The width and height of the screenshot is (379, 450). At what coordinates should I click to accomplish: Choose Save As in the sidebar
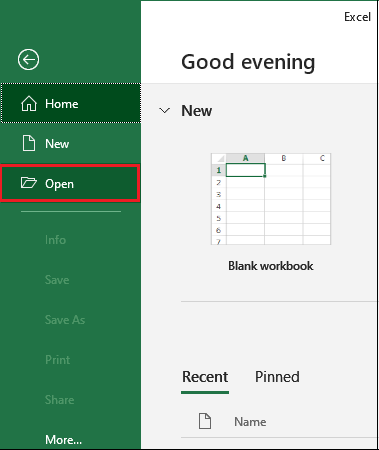(x=65, y=320)
